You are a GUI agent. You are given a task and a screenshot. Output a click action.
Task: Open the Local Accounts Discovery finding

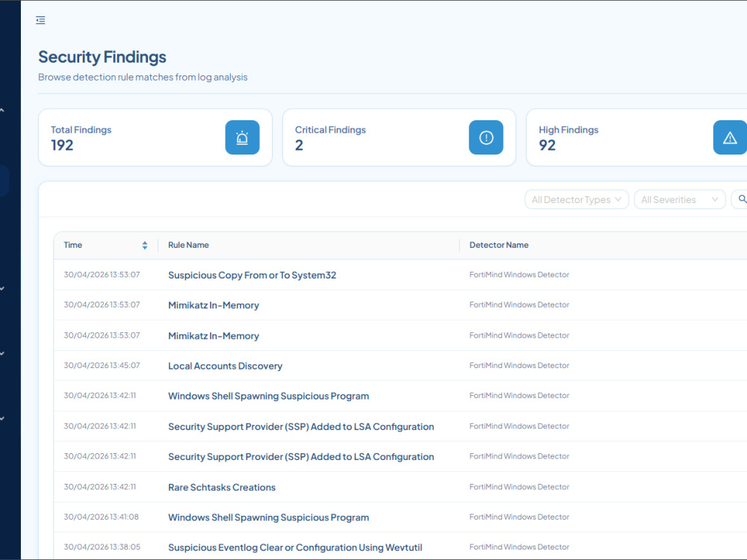pyautogui.click(x=225, y=366)
